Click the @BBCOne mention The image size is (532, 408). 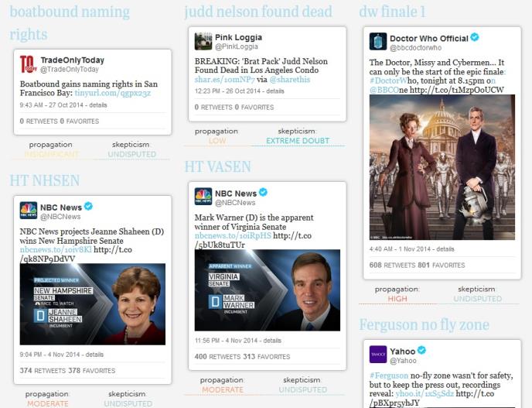click(x=388, y=90)
